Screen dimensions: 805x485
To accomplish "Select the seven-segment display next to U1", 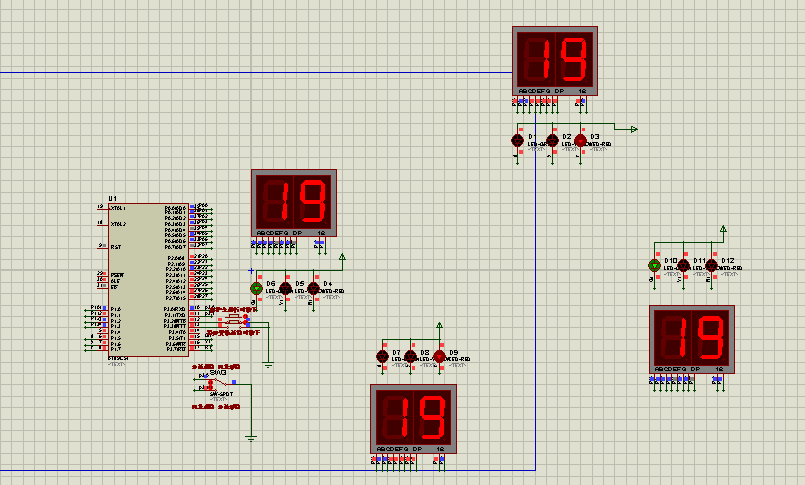I will pos(293,202).
